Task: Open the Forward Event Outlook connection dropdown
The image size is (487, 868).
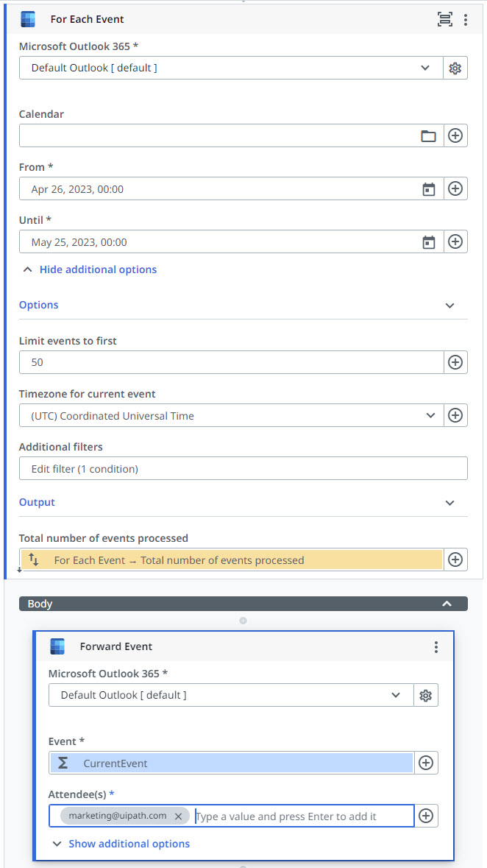Action: pyautogui.click(x=396, y=695)
